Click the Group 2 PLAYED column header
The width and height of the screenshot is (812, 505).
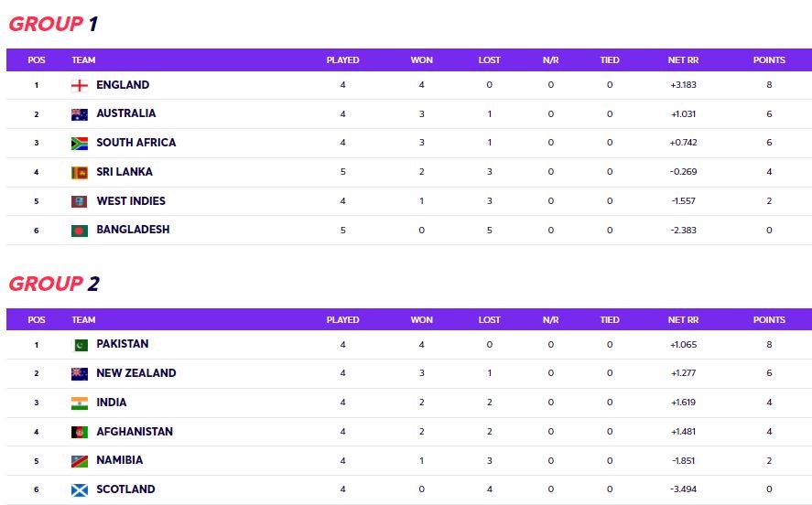[342, 320]
